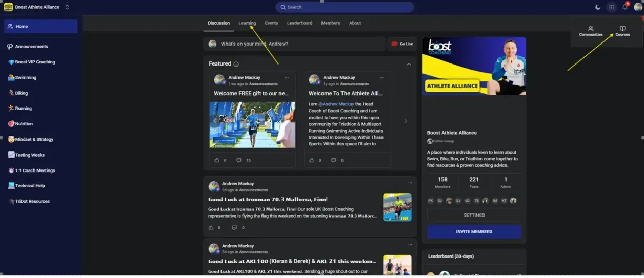644x278 pixels.
Task: Open options menu on the AKL100 post
Action: [x=410, y=245]
